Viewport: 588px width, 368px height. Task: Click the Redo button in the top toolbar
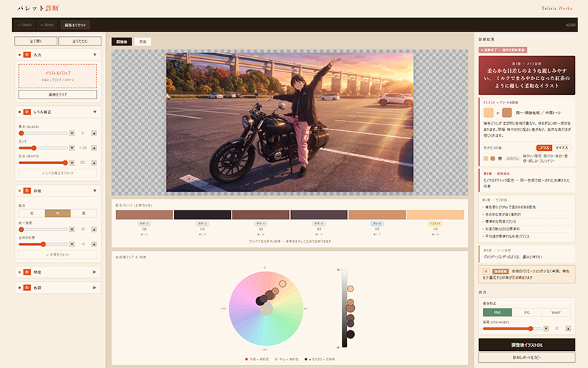[x=47, y=25]
